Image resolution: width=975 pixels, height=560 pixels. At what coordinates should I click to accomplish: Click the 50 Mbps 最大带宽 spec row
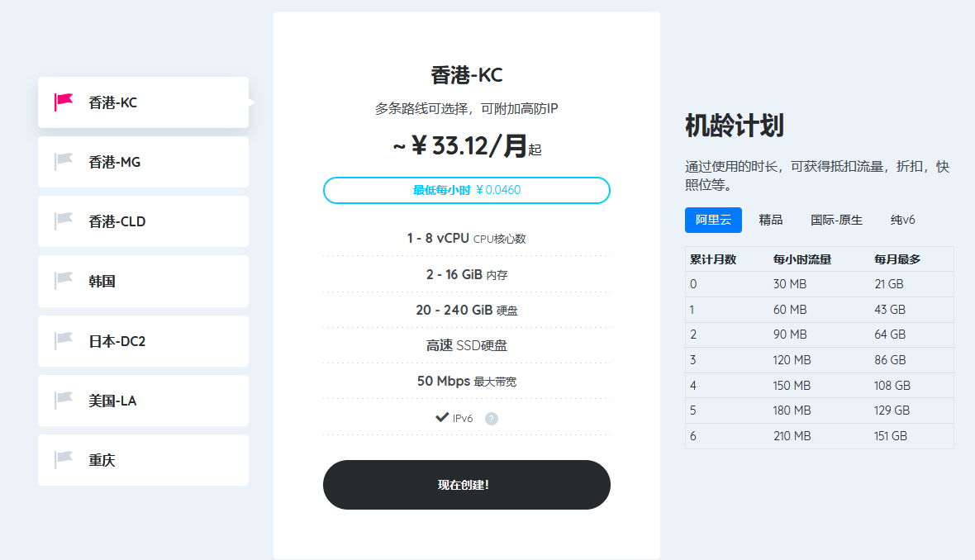[x=466, y=381]
